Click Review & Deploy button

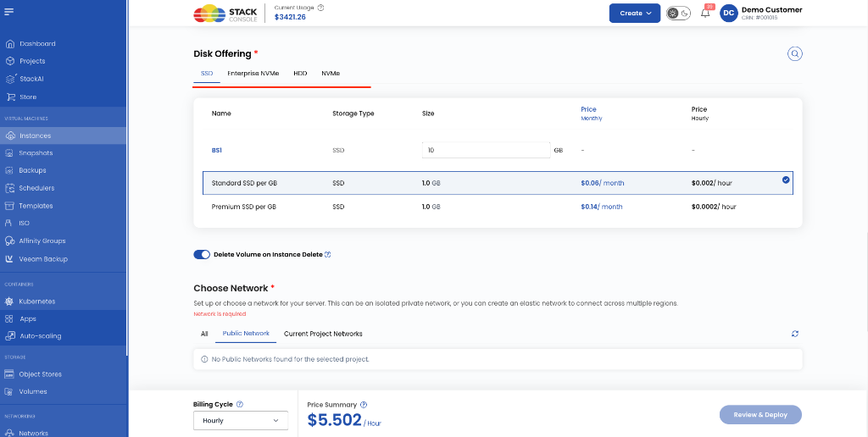tap(760, 415)
